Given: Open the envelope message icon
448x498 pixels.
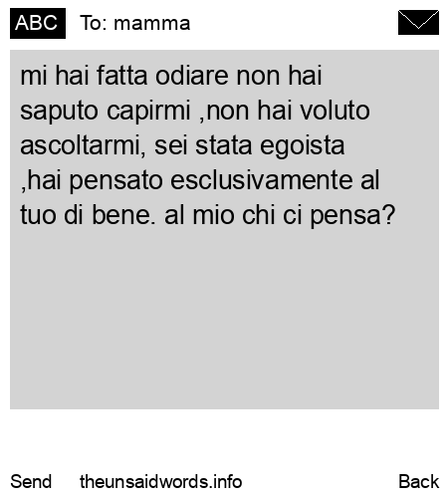Looking at the screenshot, I should 418,23.
